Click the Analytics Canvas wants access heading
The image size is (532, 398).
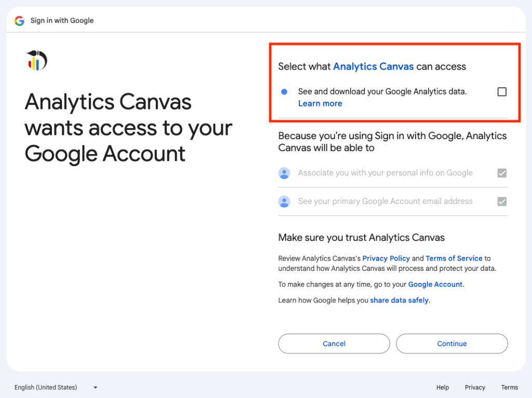click(x=128, y=128)
